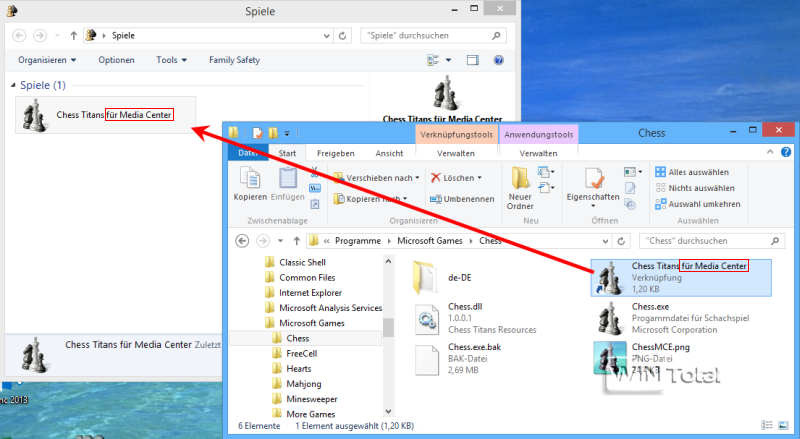Select the Chess.exe.bak file
This screenshot has height=439, width=800.
click(458, 359)
